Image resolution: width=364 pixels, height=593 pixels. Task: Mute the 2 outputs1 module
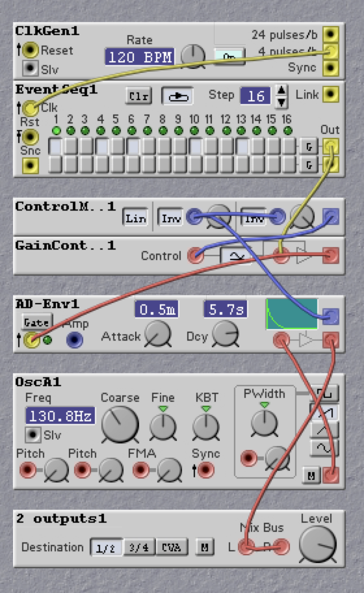click(205, 547)
